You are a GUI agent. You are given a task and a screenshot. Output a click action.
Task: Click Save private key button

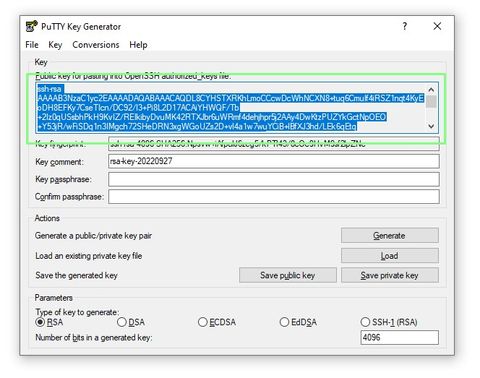pos(390,275)
